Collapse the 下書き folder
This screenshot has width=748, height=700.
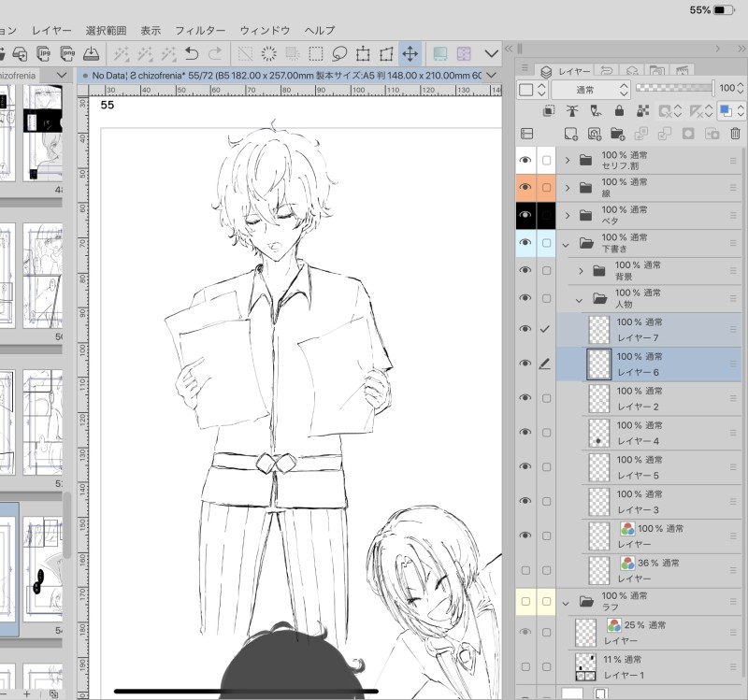pyautogui.click(x=566, y=245)
